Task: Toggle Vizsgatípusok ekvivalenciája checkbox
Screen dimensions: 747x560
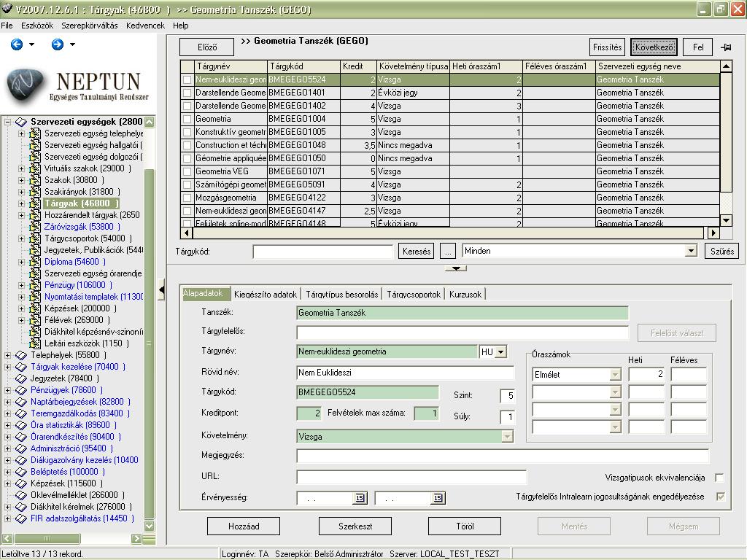Action: coord(719,478)
